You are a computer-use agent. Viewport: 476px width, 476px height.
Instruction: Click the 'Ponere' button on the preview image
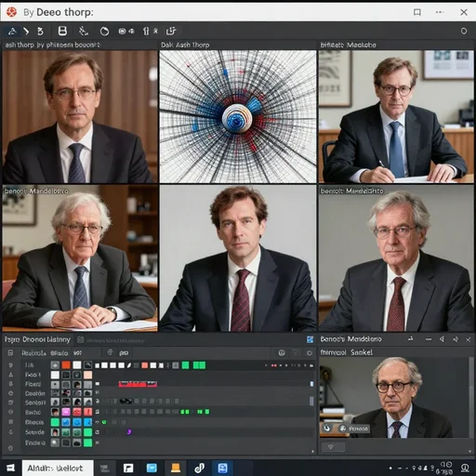point(354,429)
